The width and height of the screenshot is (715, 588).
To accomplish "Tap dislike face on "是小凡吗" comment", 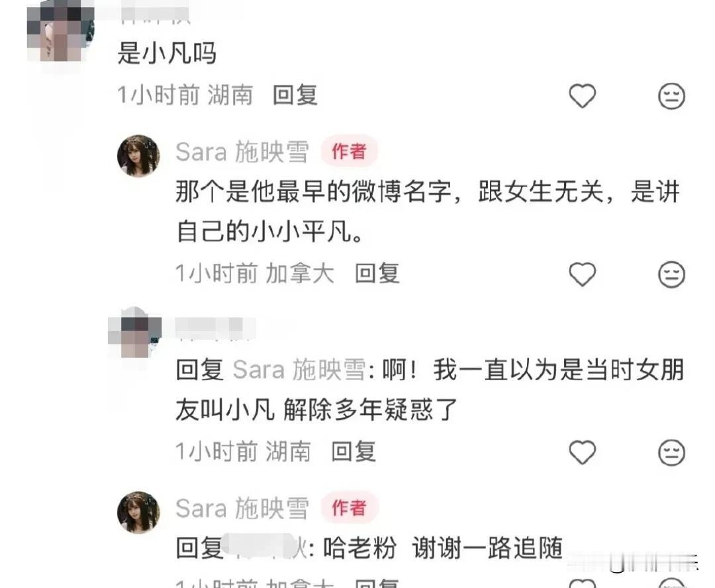I will (x=672, y=96).
